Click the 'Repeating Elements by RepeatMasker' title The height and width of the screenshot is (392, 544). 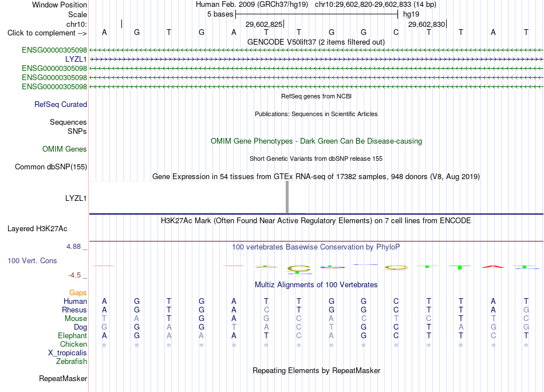click(316, 370)
